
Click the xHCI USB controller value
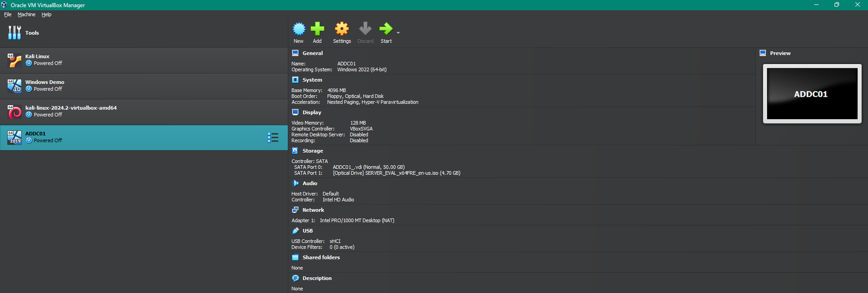[x=335, y=242]
